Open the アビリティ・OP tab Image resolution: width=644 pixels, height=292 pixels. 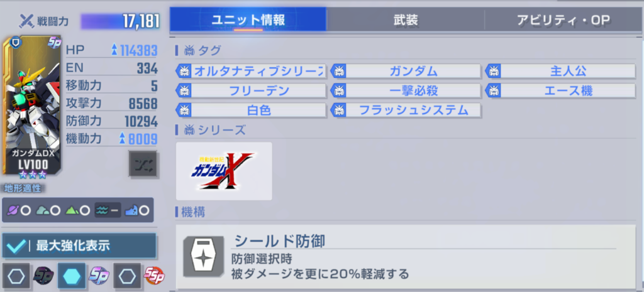(564, 19)
